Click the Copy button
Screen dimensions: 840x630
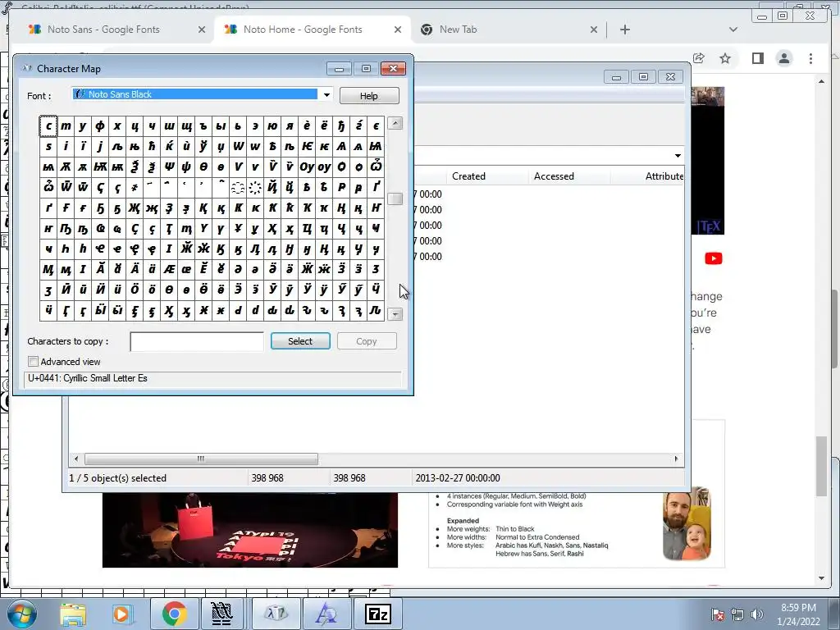pyautogui.click(x=367, y=341)
